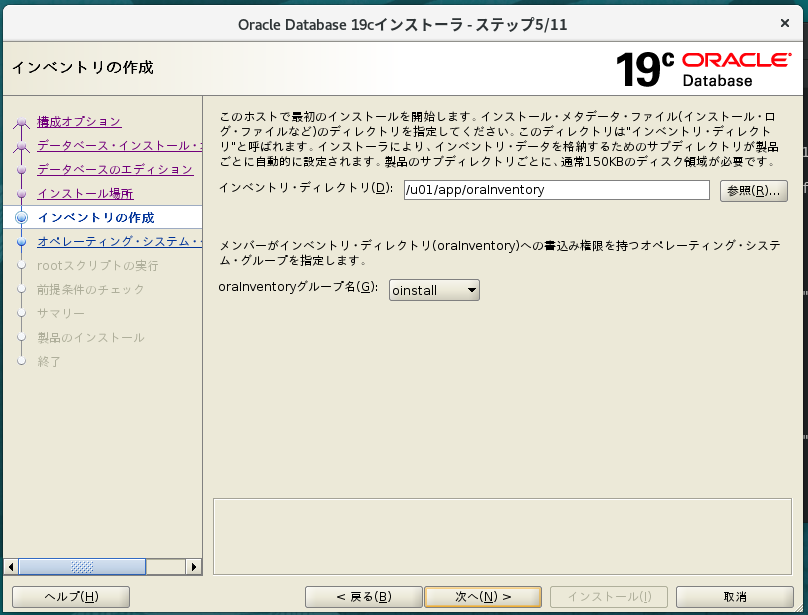Click the Oracle 19c Database logo

pos(703,69)
